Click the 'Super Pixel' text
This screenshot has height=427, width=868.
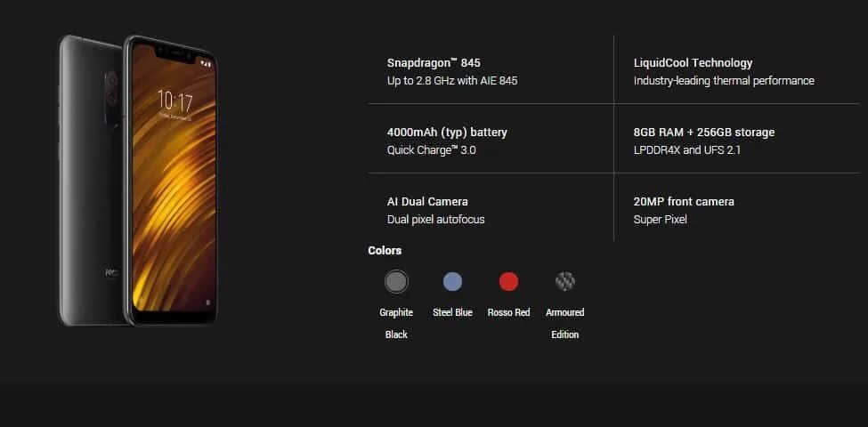[661, 220]
